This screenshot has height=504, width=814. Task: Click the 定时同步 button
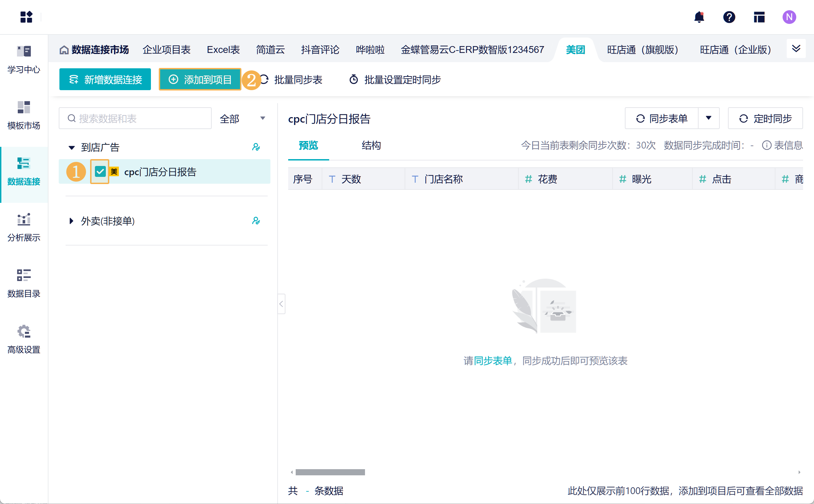[x=766, y=118]
